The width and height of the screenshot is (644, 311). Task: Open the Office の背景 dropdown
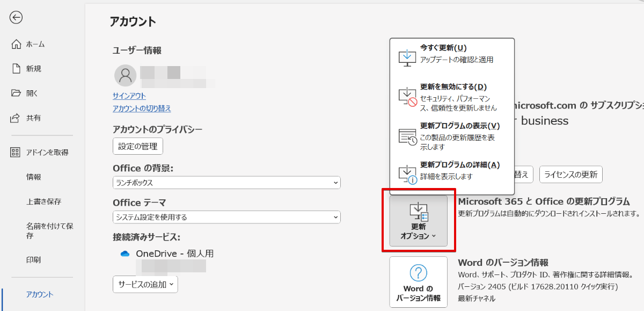(x=226, y=183)
